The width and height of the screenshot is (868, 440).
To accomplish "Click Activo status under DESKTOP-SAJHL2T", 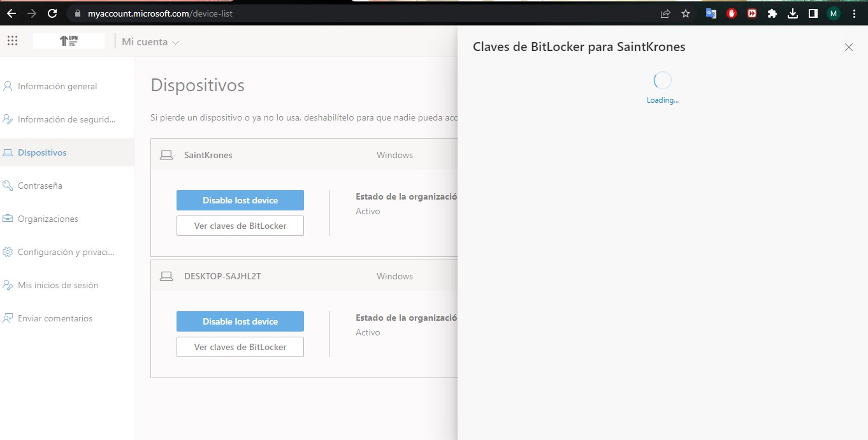I will [368, 332].
